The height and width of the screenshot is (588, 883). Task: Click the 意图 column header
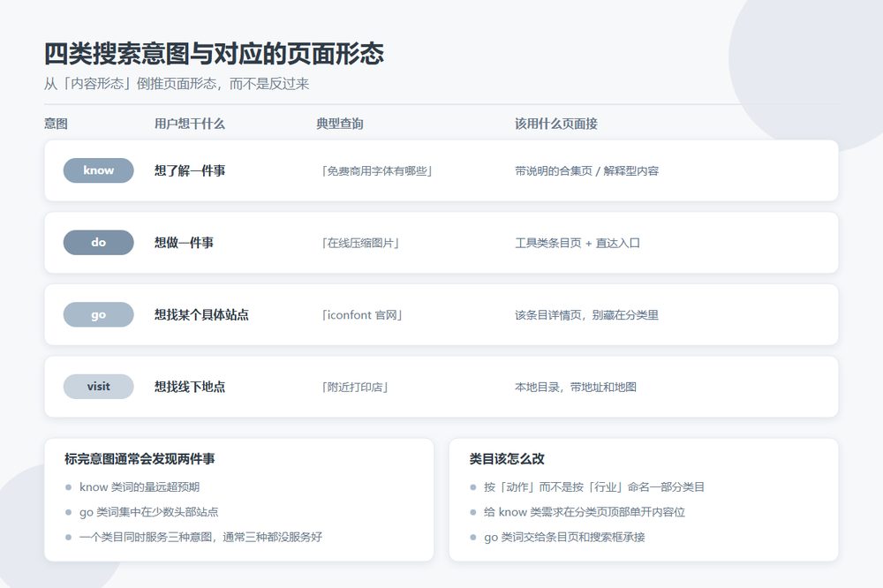coord(56,124)
